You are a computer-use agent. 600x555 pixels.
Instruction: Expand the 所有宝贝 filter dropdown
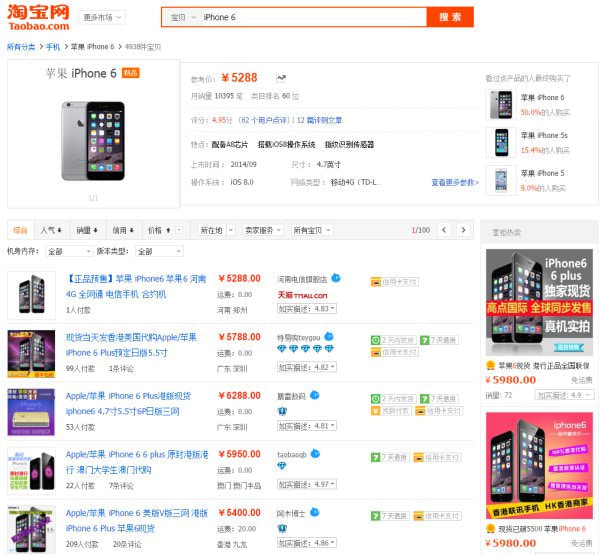coord(311,230)
